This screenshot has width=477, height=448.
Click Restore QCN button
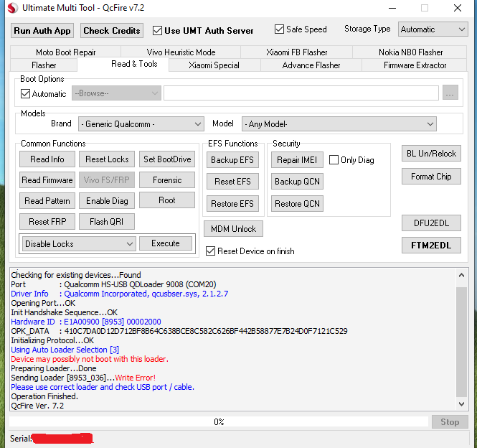(x=297, y=203)
